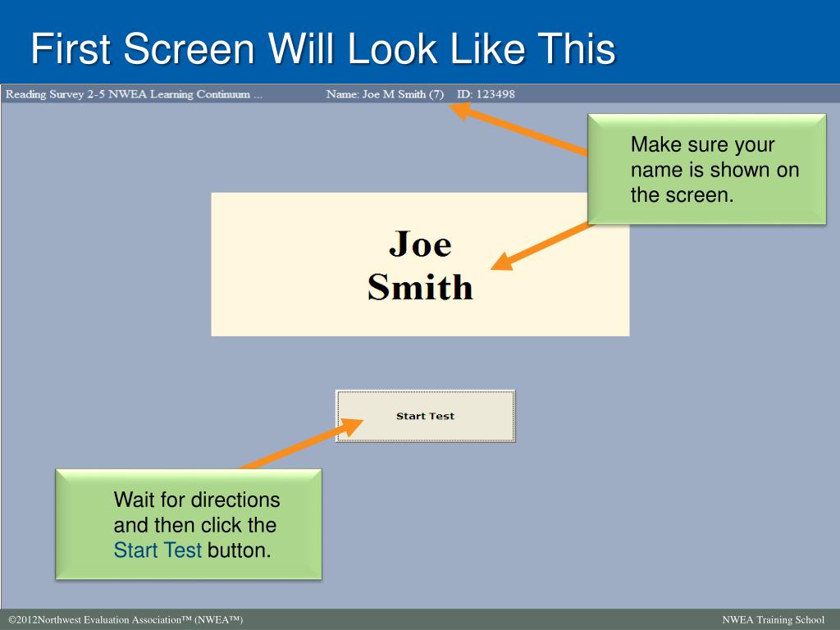Click the Start Test button
The width and height of the screenshot is (840, 630).
426,416
